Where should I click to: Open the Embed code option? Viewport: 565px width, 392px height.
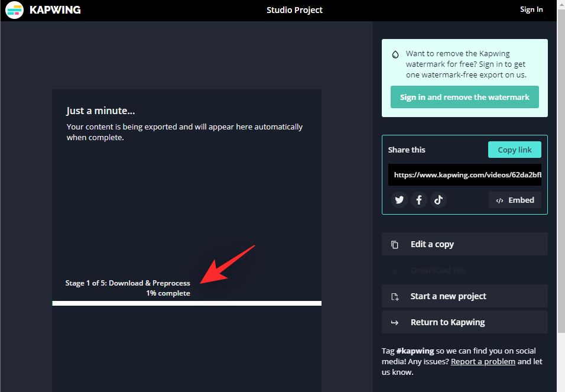(515, 200)
